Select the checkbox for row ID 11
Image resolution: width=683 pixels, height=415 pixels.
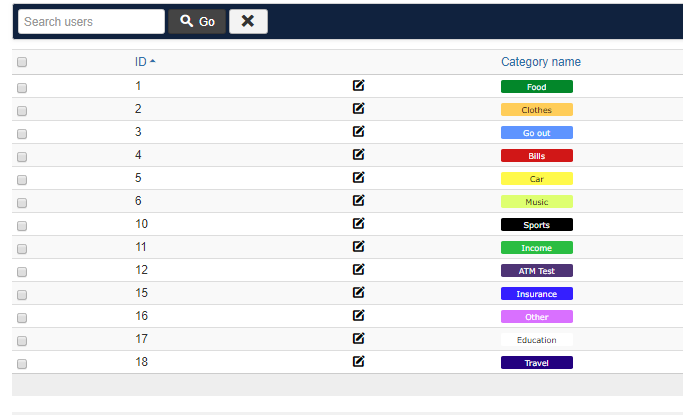[x=22, y=248]
